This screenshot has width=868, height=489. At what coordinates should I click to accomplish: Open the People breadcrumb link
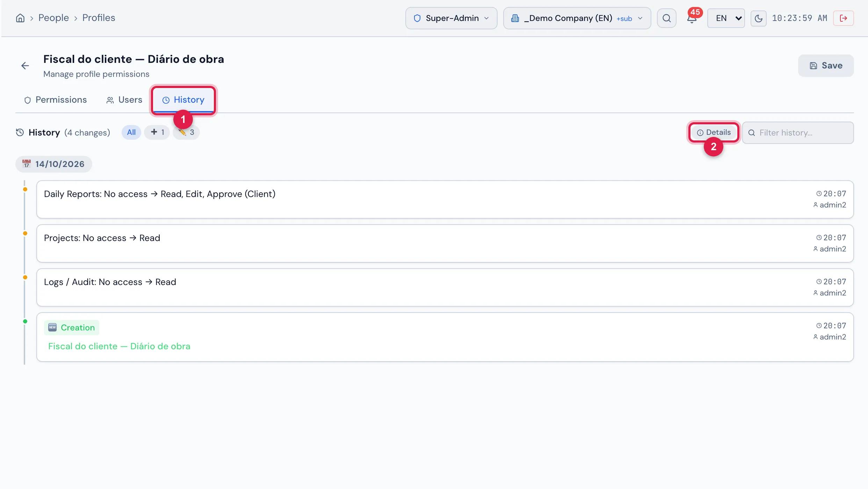coord(53,18)
